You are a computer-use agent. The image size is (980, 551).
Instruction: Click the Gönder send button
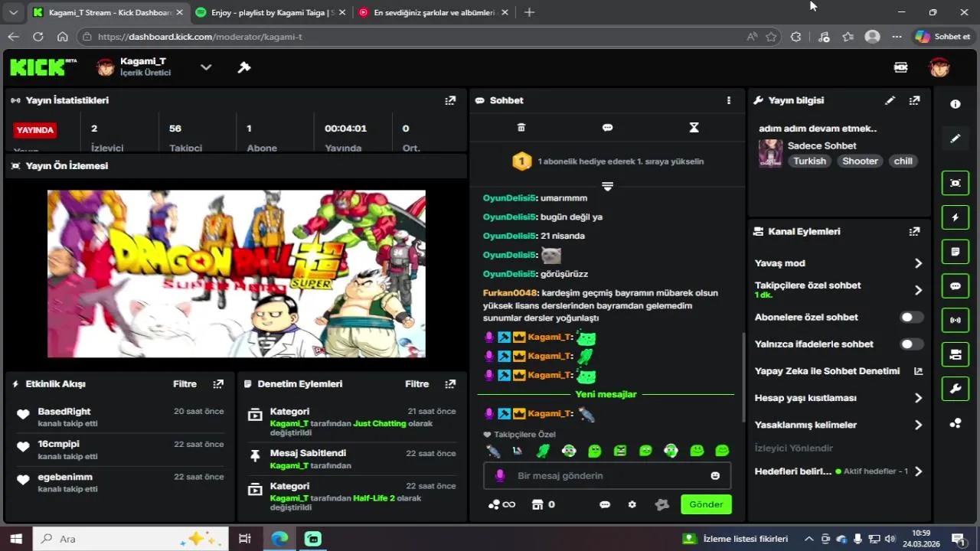coord(706,504)
